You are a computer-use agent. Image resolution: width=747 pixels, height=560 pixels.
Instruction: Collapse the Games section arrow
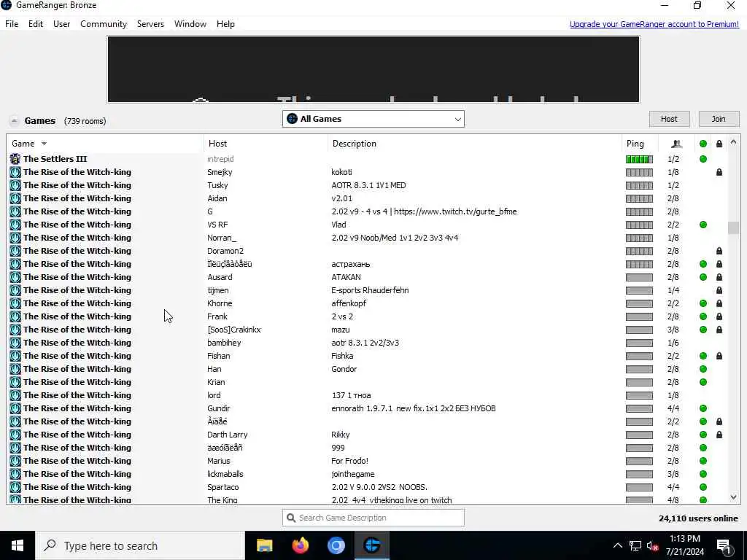(x=15, y=121)
